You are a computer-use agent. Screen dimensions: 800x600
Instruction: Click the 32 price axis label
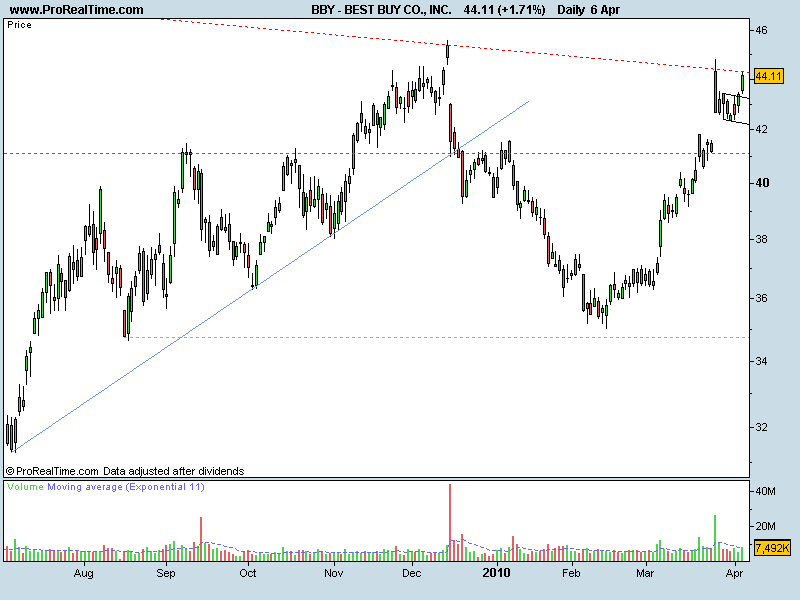point(761,427)
